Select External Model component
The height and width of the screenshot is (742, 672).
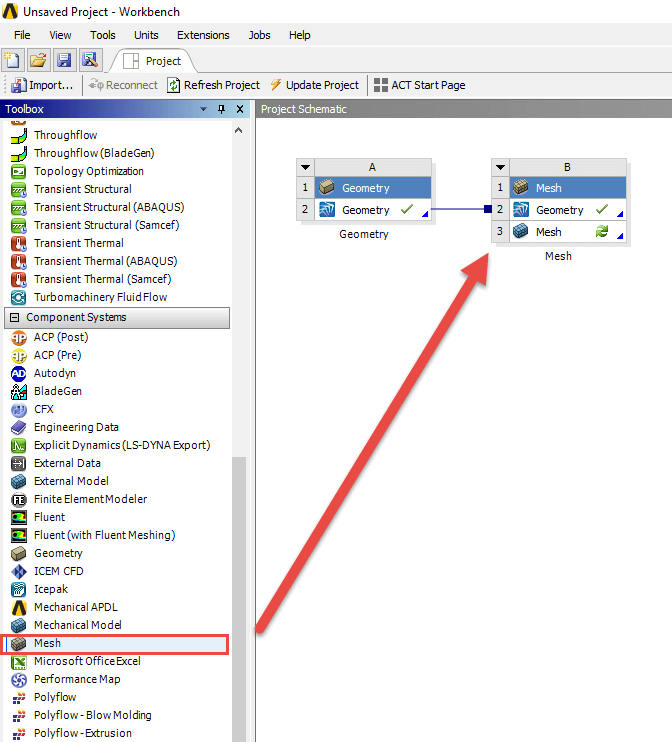[71, 481]
